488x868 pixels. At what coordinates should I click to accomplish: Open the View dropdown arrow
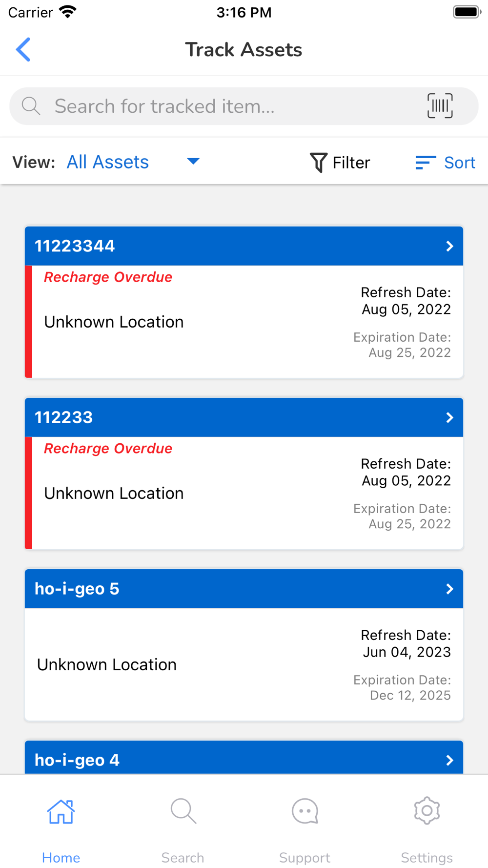coord(193,162)
